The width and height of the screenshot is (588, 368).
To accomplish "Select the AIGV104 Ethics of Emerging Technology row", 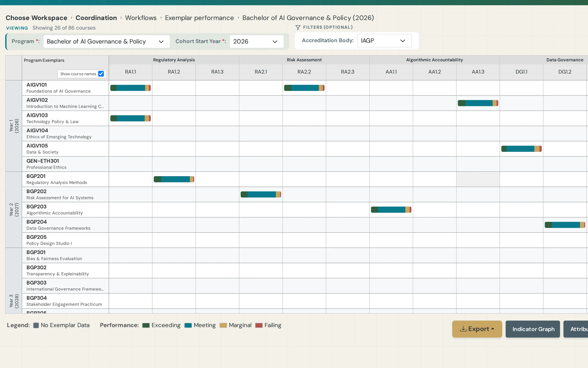I will (x=65, y=134).
